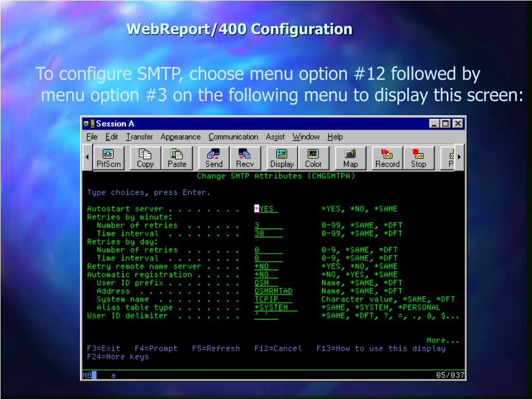
Task: Click the Copy toolbar icon
Action: point(145,158)
